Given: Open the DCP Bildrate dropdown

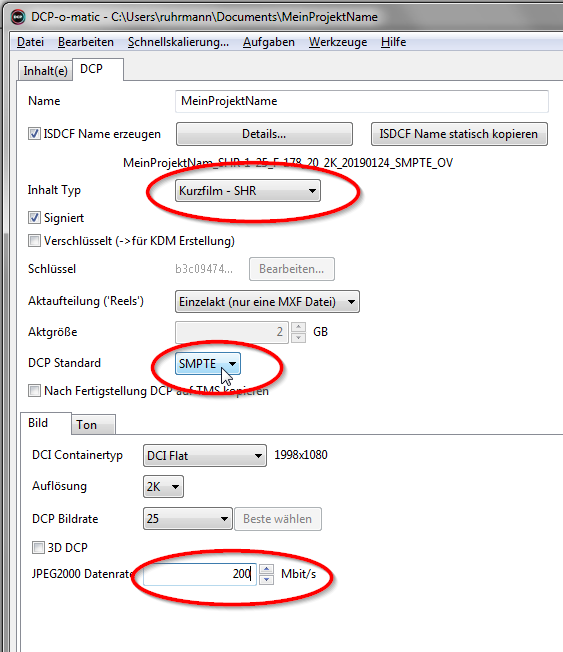Looking at the screenshot, I should (188, 519).
